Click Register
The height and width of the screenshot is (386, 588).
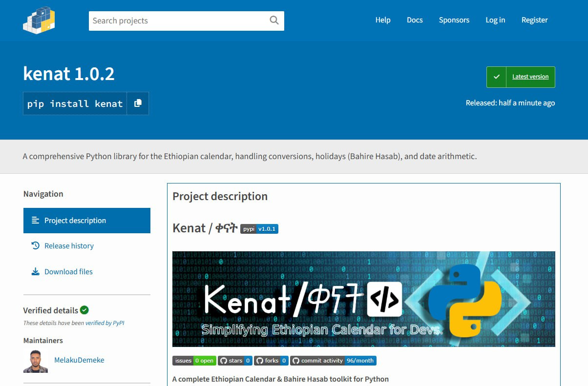pyautogui.click(x=535, y=20)
